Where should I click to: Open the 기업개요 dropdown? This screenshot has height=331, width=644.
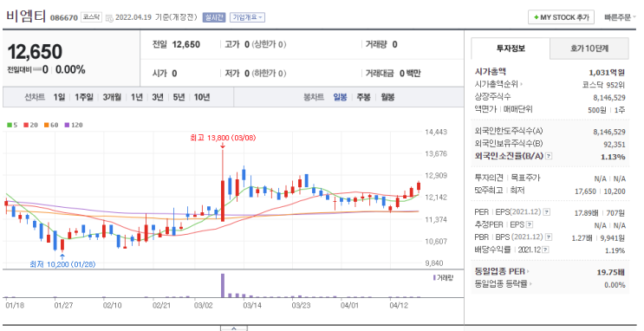[x=247, y=17]
